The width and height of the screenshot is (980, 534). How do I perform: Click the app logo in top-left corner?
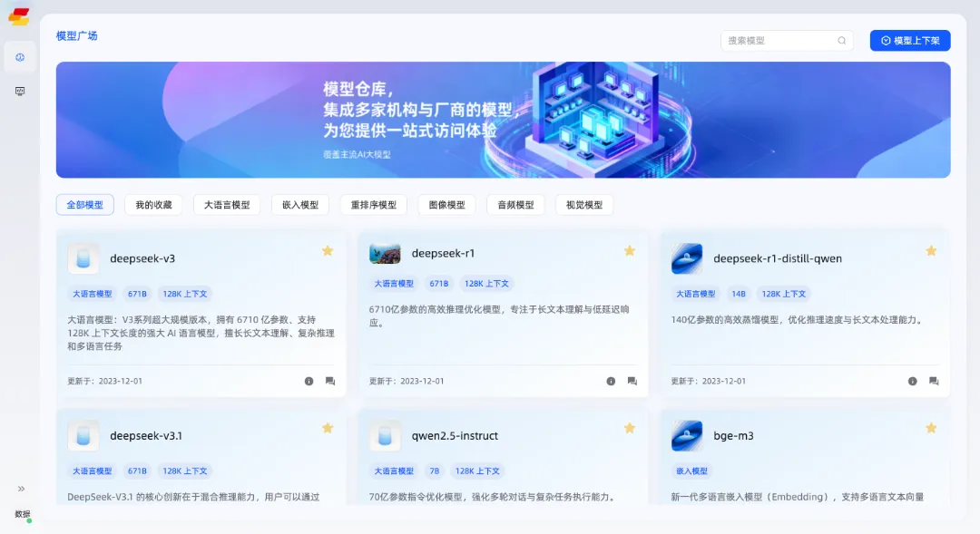click(19, 16)
